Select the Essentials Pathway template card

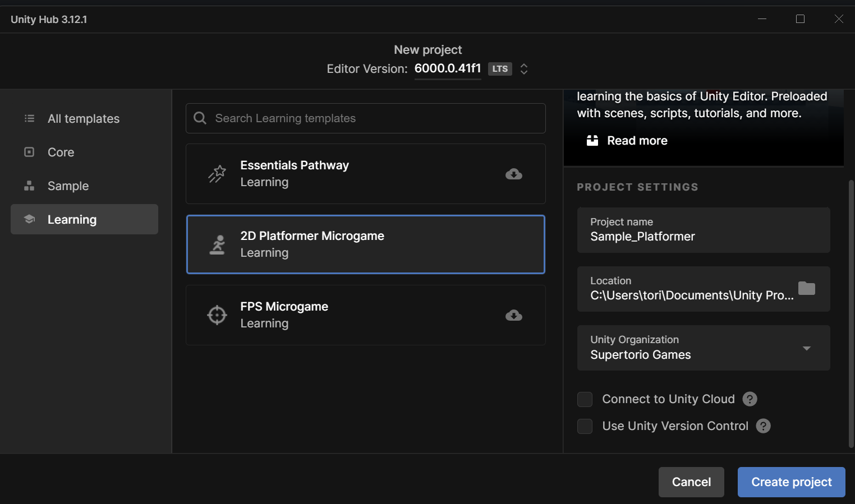(366, 174)
